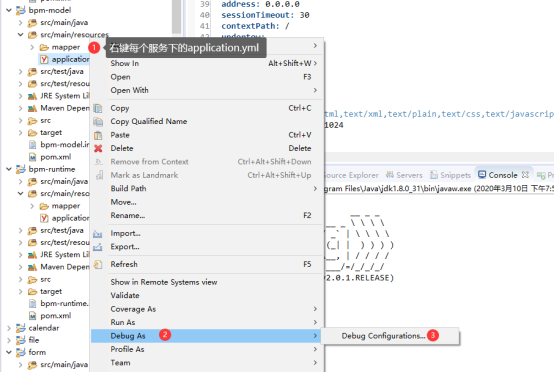554x373 pixels.
Task: Switch to the Servers tab
Action: 404,175
